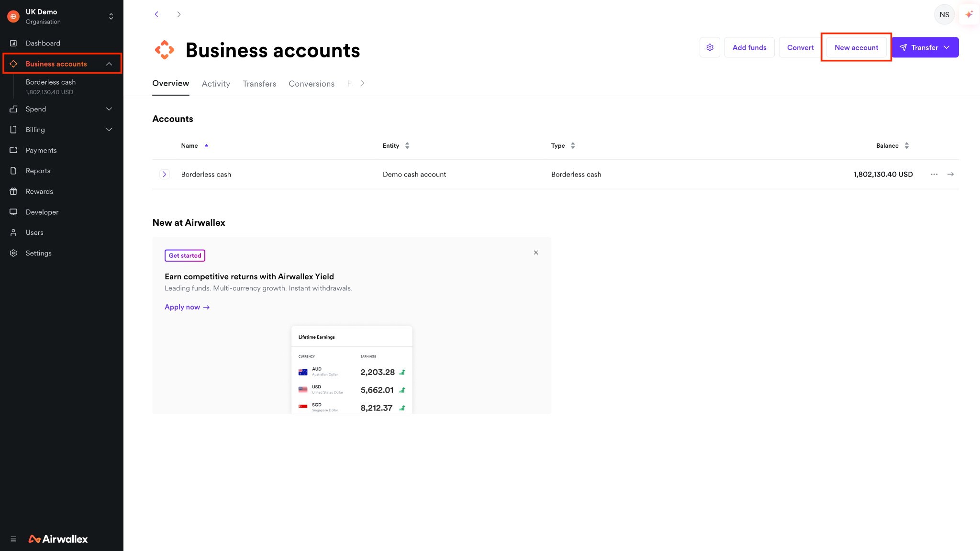Click the Business accounts page logo icon
The width and height of the screenshot is (980, 551).
coord(165,50)
